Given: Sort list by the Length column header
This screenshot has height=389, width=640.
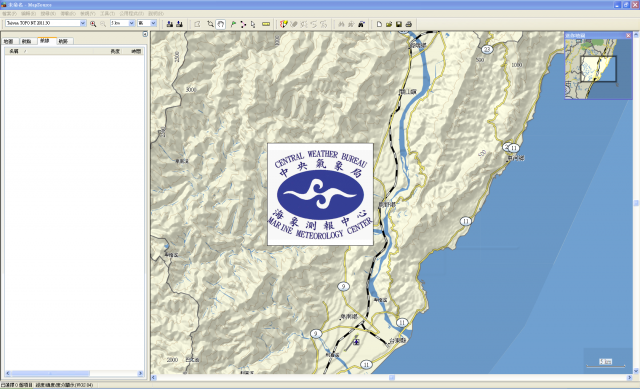Looking at the screenshot, I should coord(108,51).
